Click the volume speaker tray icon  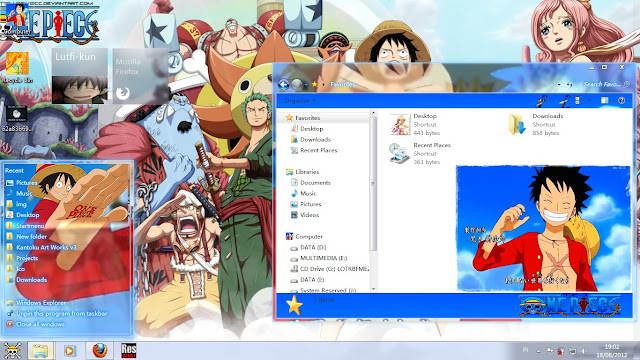click(x=584, y=351)
